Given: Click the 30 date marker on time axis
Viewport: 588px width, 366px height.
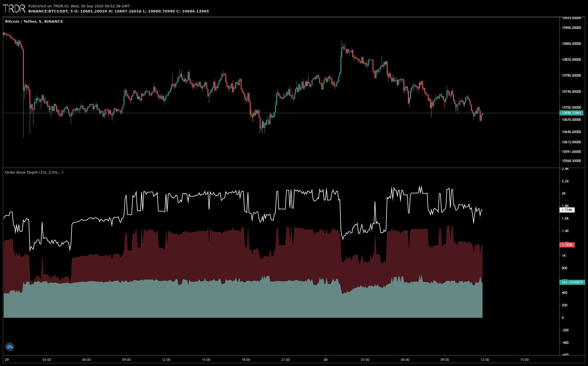Looking at the screenshot, I should [x=325, y=359].
